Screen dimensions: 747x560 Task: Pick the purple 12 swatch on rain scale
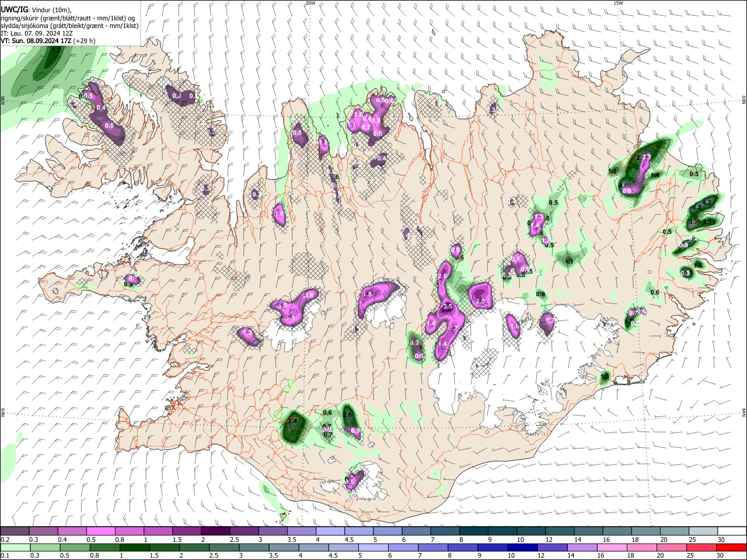552,547
